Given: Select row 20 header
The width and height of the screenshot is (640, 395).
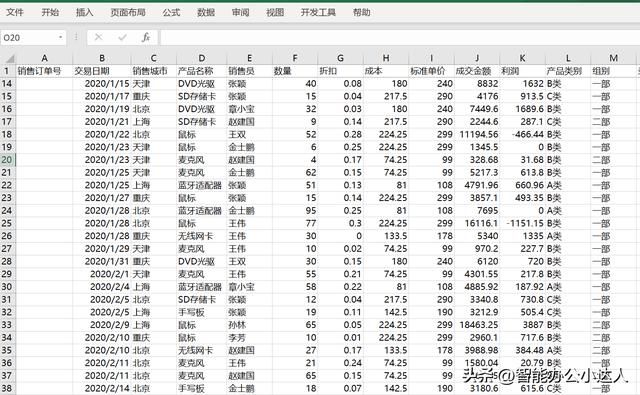Looking at the screenshot, I should coord(7,160).
